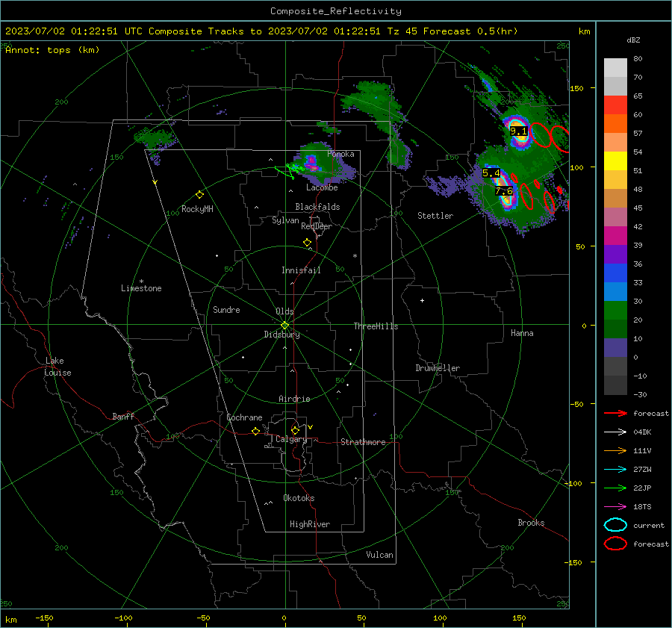Click the yellow 54-51 dBZ color swatch

(x=615, y=161)
